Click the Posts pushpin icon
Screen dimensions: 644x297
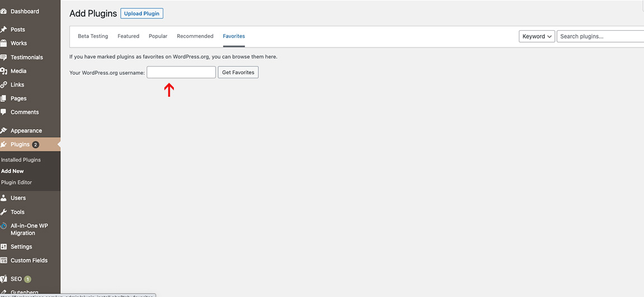click(x=3, y=30)
